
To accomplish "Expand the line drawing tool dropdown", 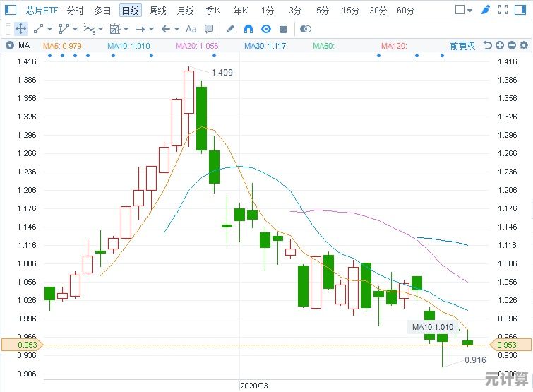I will tap(51, 29).
